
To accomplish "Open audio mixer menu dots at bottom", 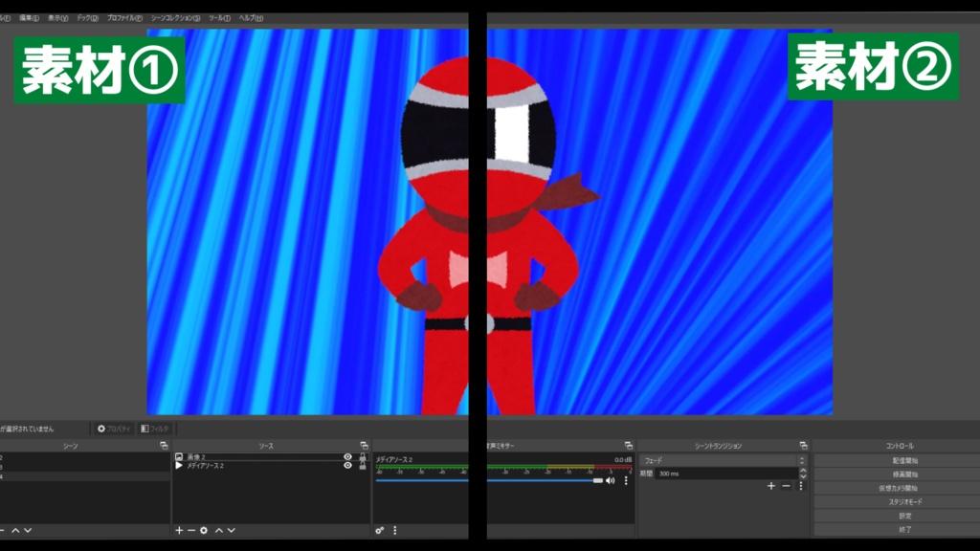I will 394,530.
